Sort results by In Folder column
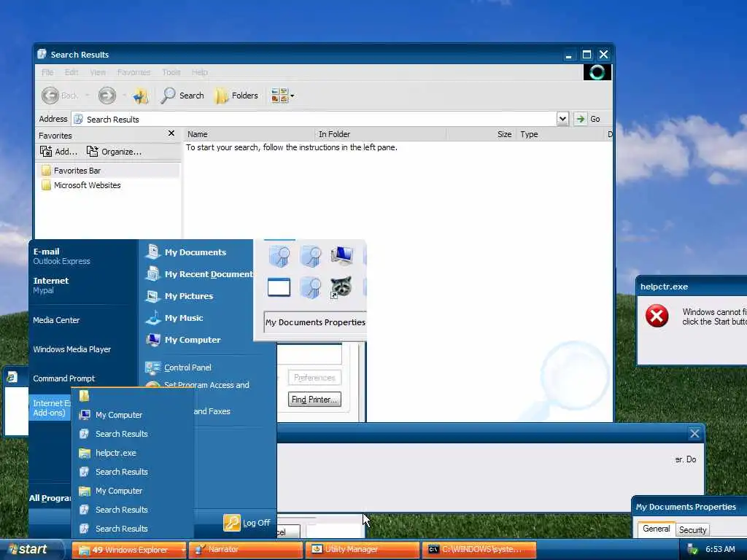This screenshot has width=747, height=560. pyautogui.click(x=380, y=134)
